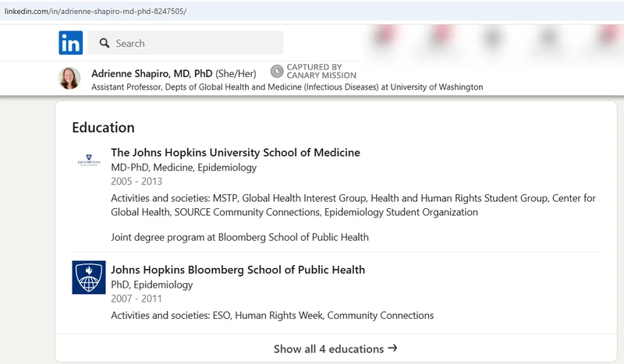The image size is (624, 364).
Task: Select 'Activities and societies: MSTP, Global Health' line
Action: pyautogui.click(x=353, y=205)
